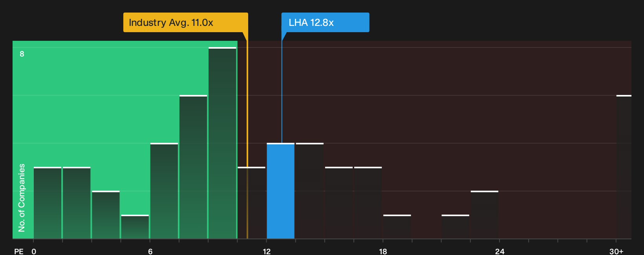Click the short dark bar at PE 18
Screen dimensions: 644x255
point(397,227)
